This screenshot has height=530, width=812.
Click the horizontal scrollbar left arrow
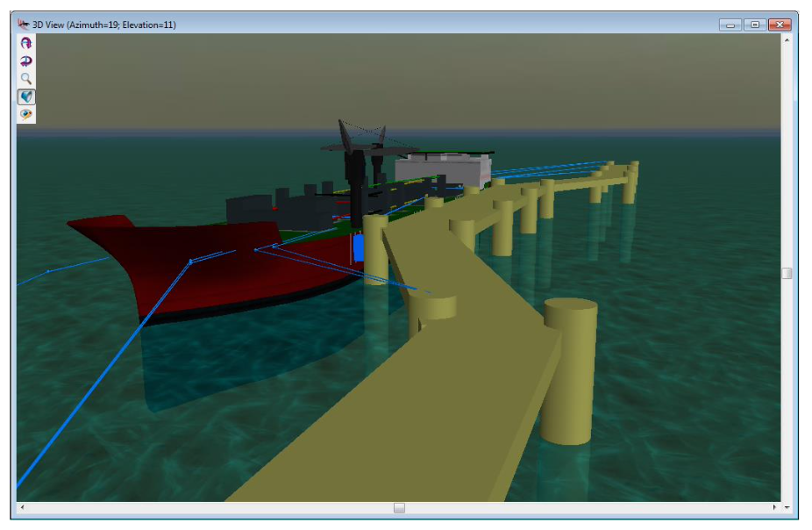tap(22, 507)
